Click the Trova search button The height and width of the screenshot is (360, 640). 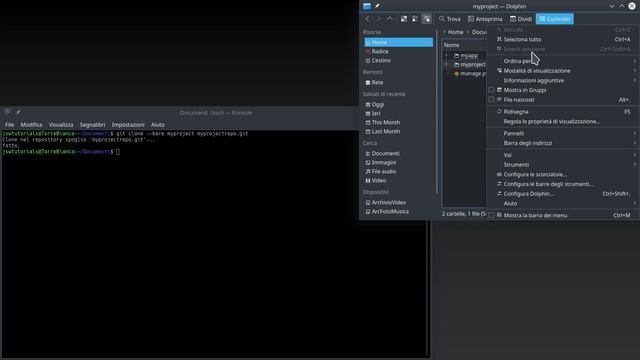450,19
